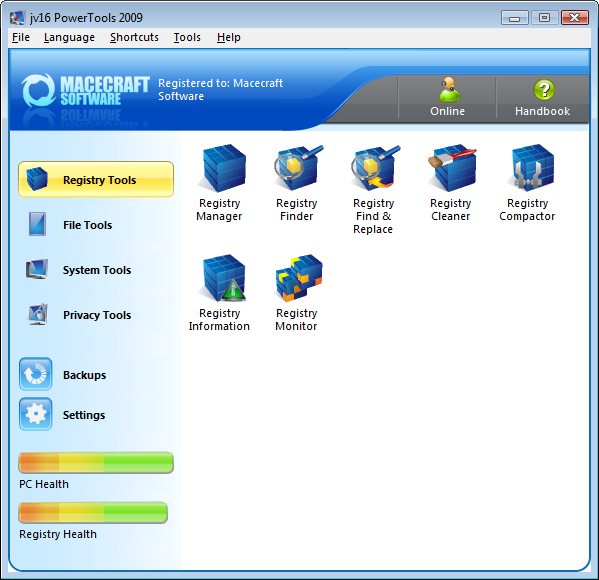The image size is (599, 580).
Task: Open the File menu
Action: pos(21,37)
